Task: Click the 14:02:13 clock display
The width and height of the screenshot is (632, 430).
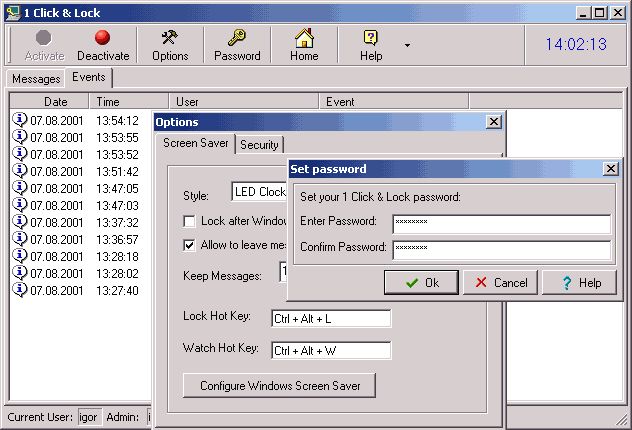Action: click(576, 44)
